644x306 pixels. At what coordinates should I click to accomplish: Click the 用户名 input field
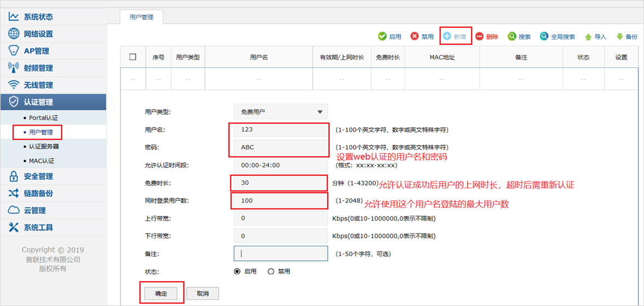[281, 130]
